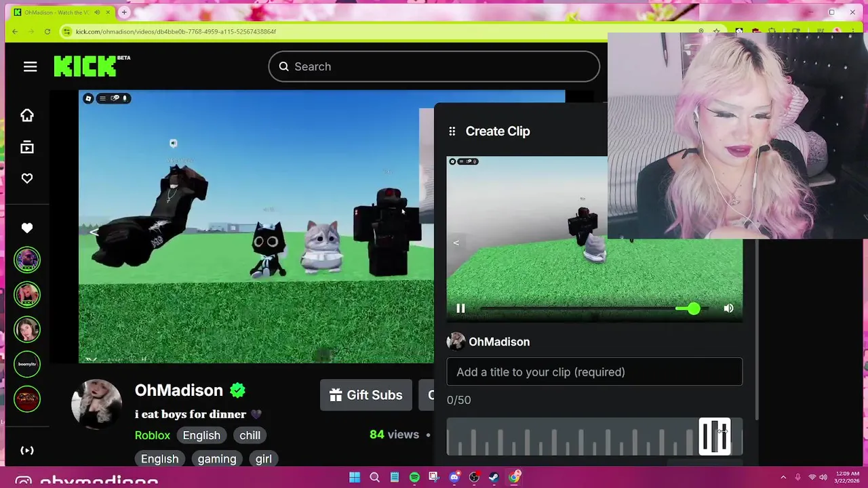Open the last red channel avatar in sidebar

27,399
